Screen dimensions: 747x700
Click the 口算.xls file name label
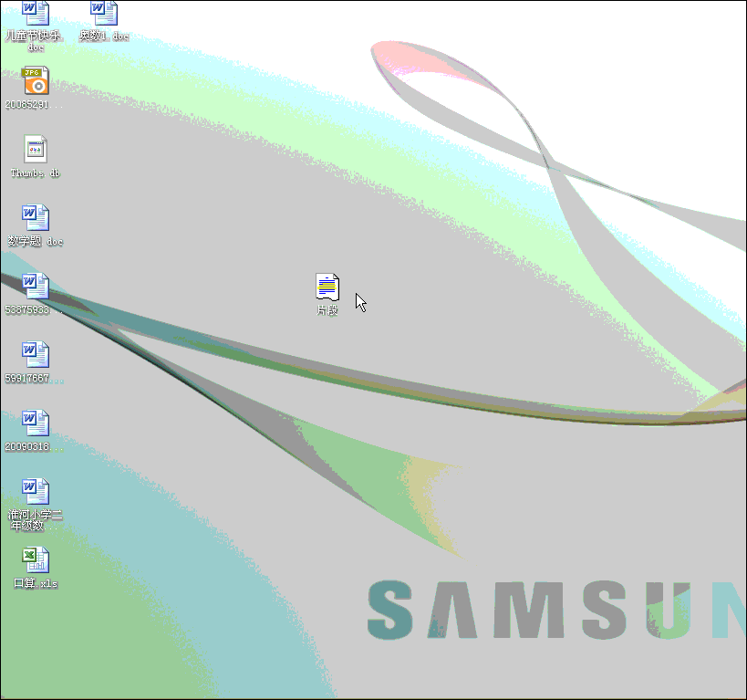coord(36,583)
